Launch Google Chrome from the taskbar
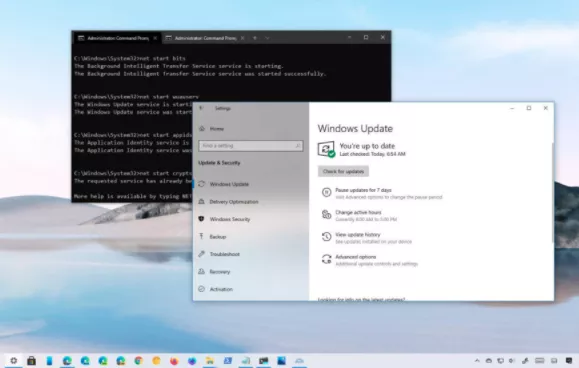The width and height of the screenshot is (579, 368). 138,361
